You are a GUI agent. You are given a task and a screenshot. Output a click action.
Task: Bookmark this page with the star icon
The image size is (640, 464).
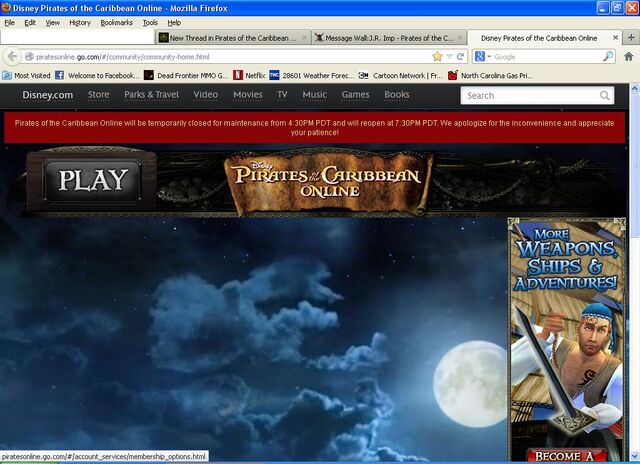(437, 57)
